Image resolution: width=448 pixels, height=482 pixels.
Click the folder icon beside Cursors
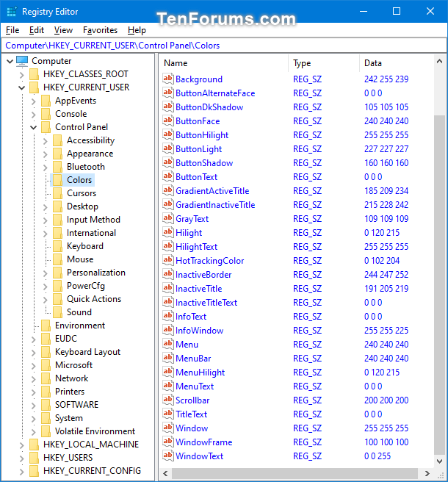point(57,193)
